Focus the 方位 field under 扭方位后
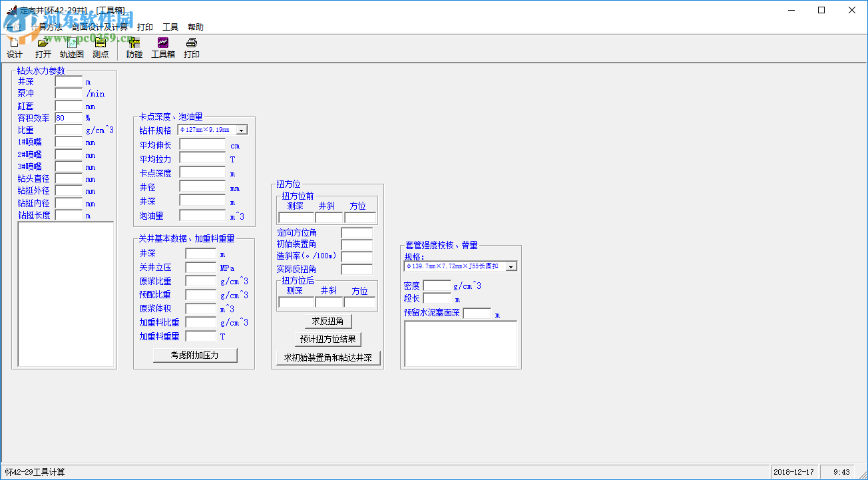Image resolution: width=868 pixels, height=480 pixels. 360,302
